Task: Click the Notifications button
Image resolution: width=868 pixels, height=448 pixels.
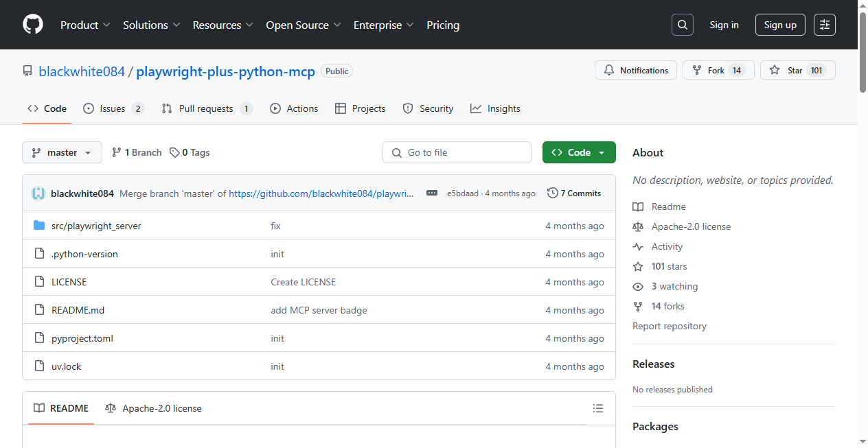Action: [636, 70]
